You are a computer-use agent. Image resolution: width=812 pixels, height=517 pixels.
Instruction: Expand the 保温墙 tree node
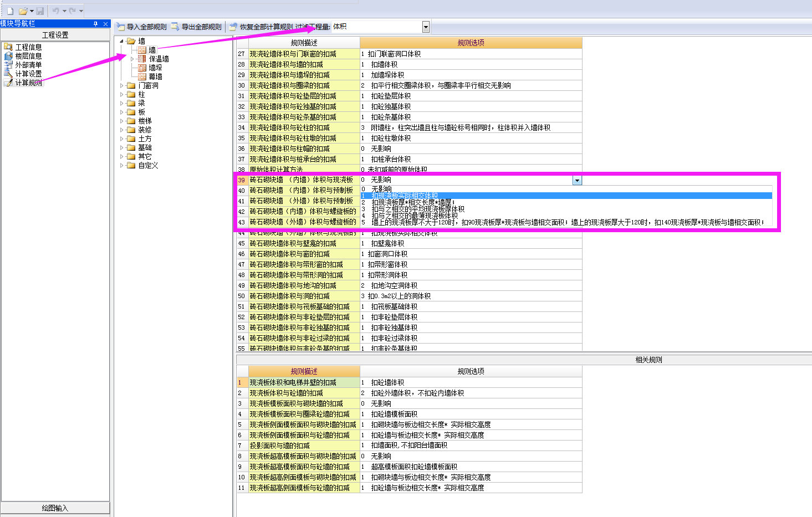pyautogui.click(x=132, y=59)
